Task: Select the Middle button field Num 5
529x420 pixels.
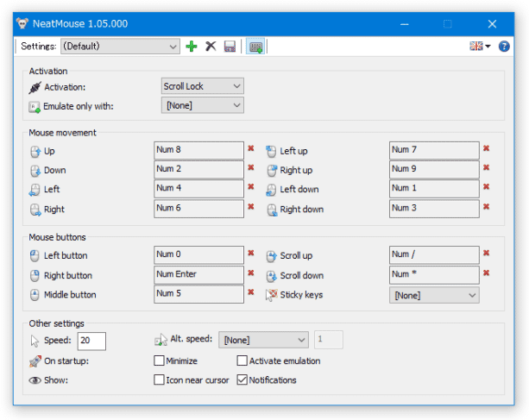Action: point(198,294)
